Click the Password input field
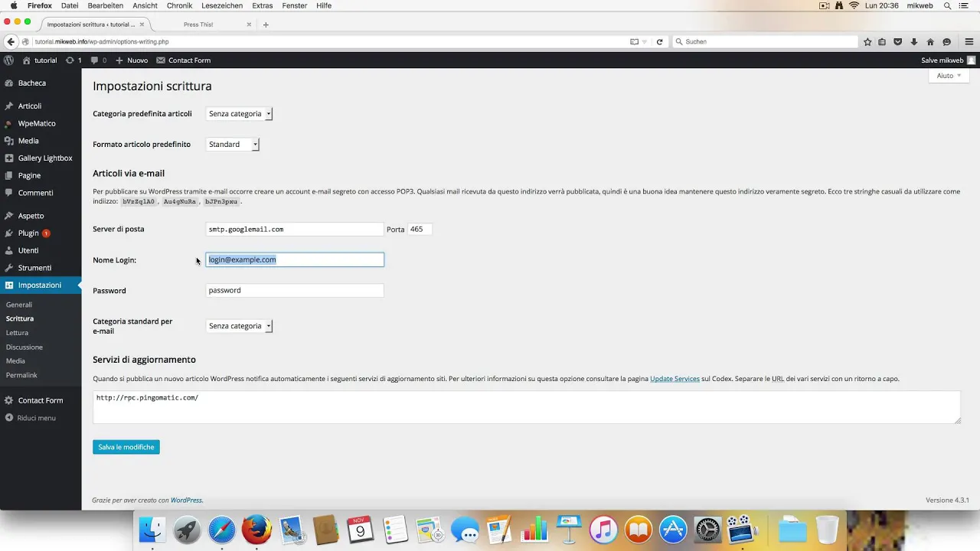The image size is (980, 551). (295, 290)
